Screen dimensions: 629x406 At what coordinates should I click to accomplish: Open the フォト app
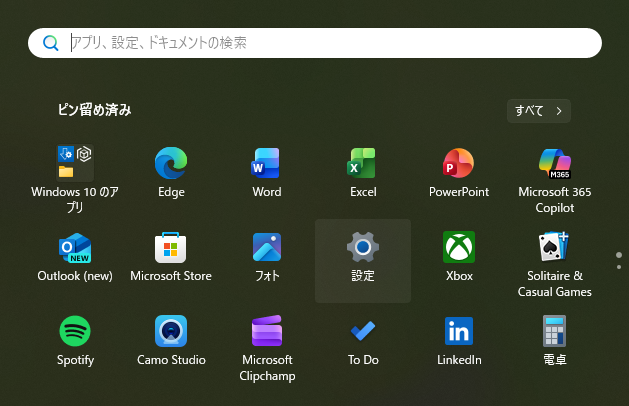coord(267,257)
